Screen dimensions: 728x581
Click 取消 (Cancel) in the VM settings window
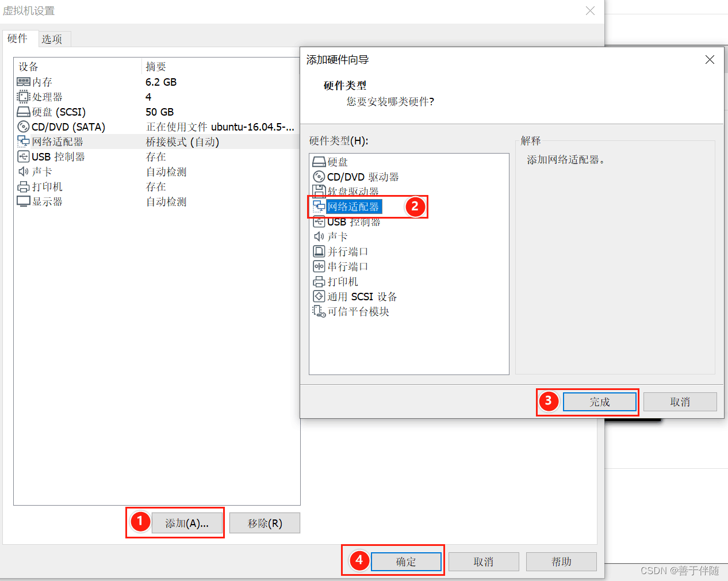[484, 562]
